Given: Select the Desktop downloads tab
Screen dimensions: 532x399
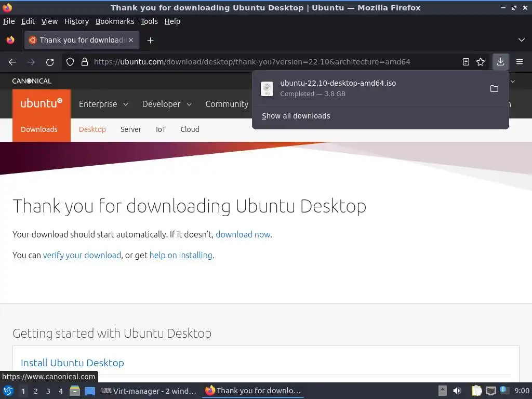Looking at the screenshot, I should (92, 129).
